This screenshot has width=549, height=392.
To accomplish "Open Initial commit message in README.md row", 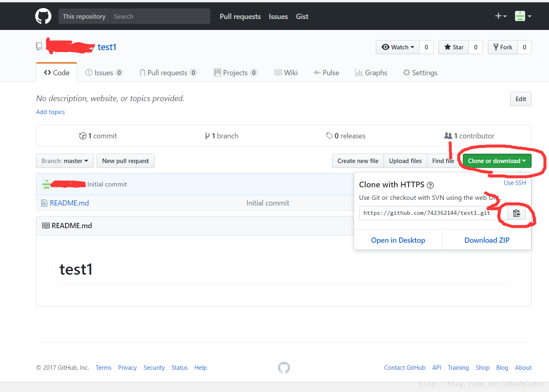I will (x=268, y=203).
